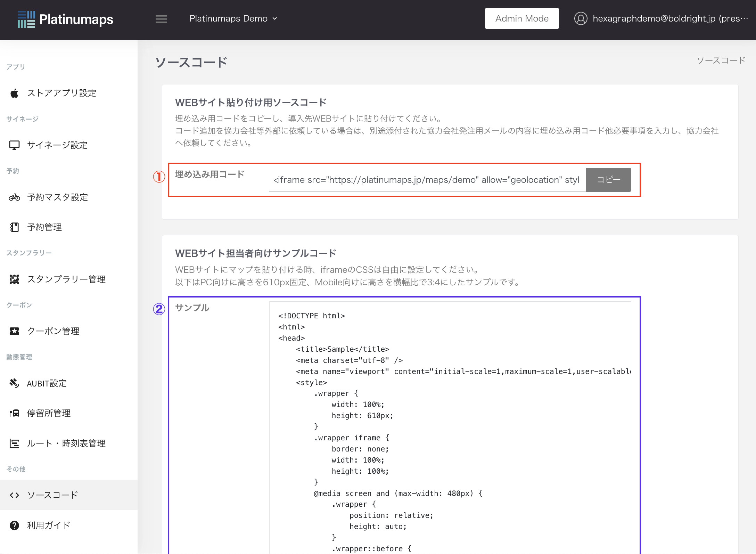Open the ソースコード sidebar item
Screen dimensions: 756x554
[x=53, y=495]
